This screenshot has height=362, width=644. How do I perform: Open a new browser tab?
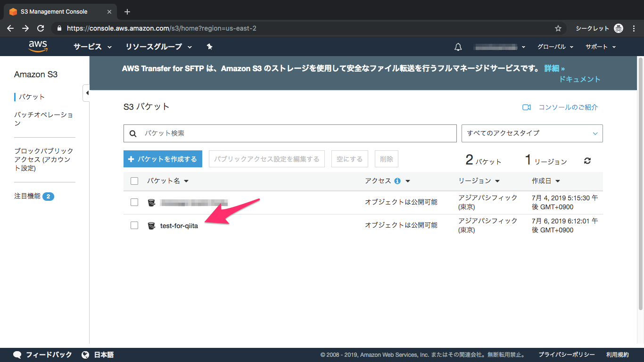127,12
